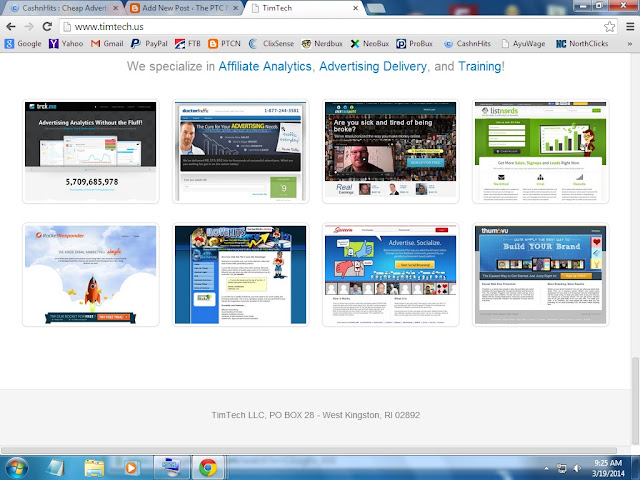Open the ProBux bookmark
The height and width of the screenshot is (480, 640).
pyautogui.click(x=415, y=44)
